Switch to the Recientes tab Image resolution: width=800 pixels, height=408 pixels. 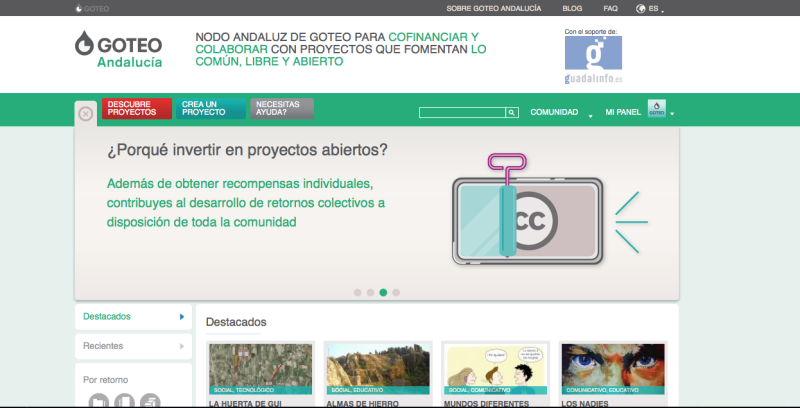(133, 346)
